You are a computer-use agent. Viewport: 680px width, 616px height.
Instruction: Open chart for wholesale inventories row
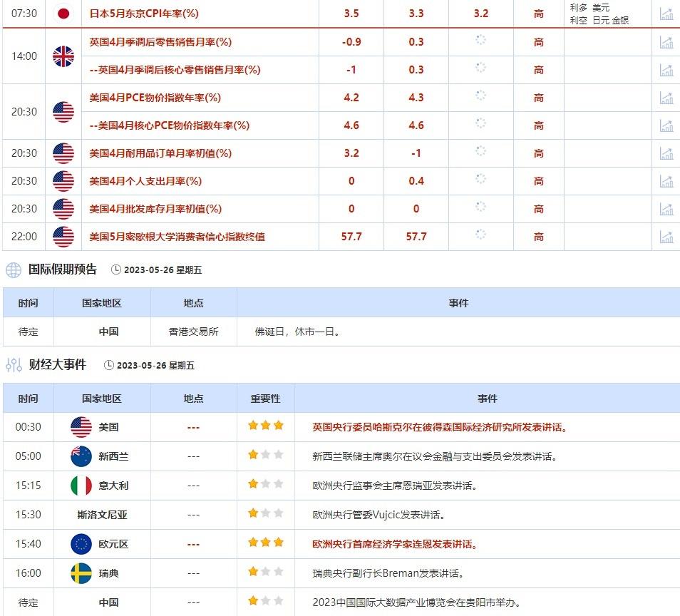666,209
